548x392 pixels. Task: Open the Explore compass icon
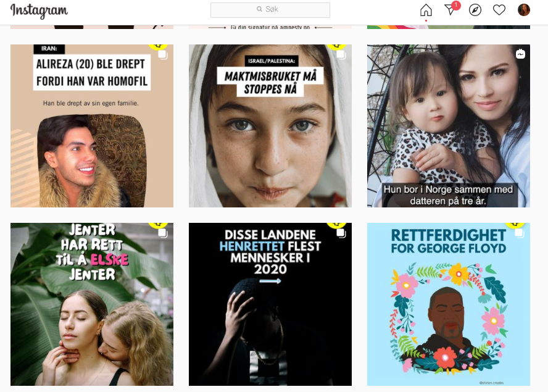pyautogui.click(x=475, y=10)
